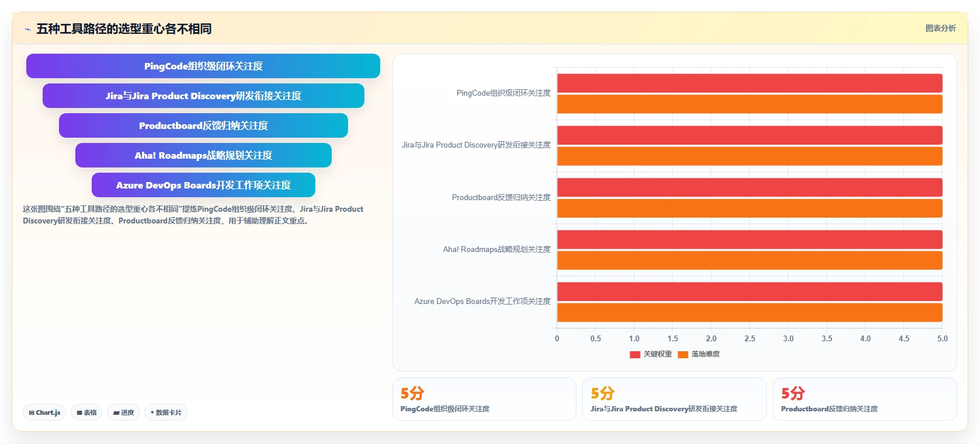Image resolution: width=980 pixels, height=444 pixels.
Task: Click the red Azure DevOps Boards bar
Action: click(x=750, y=292)
